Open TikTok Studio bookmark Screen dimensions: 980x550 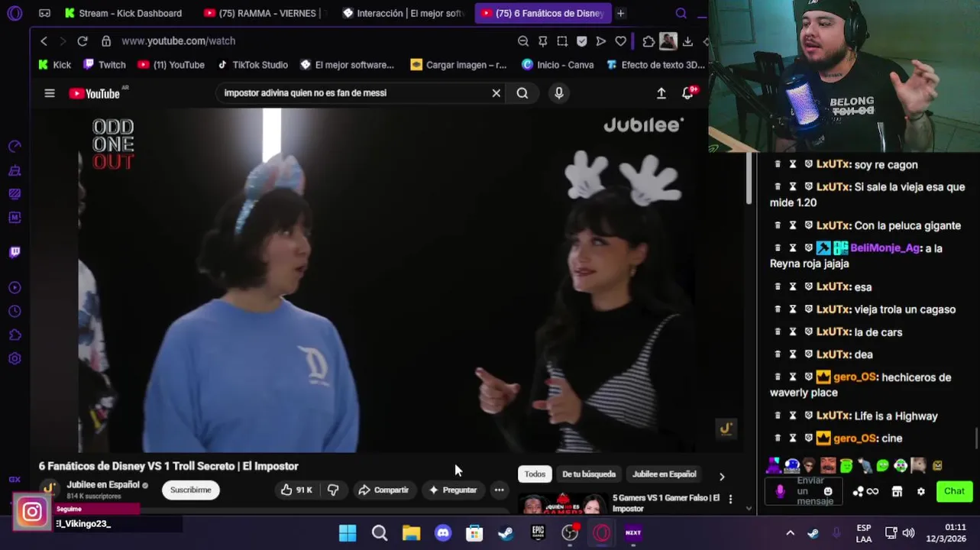point(253,65)
